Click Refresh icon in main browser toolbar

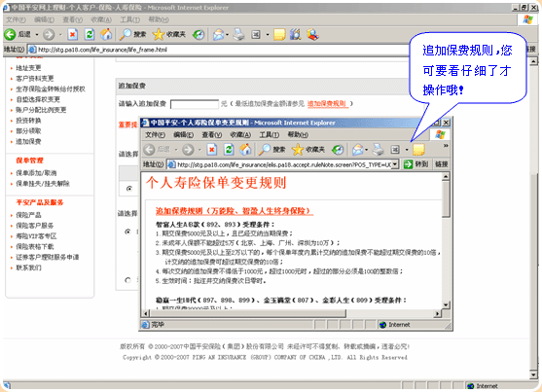(x=90, y=34)
